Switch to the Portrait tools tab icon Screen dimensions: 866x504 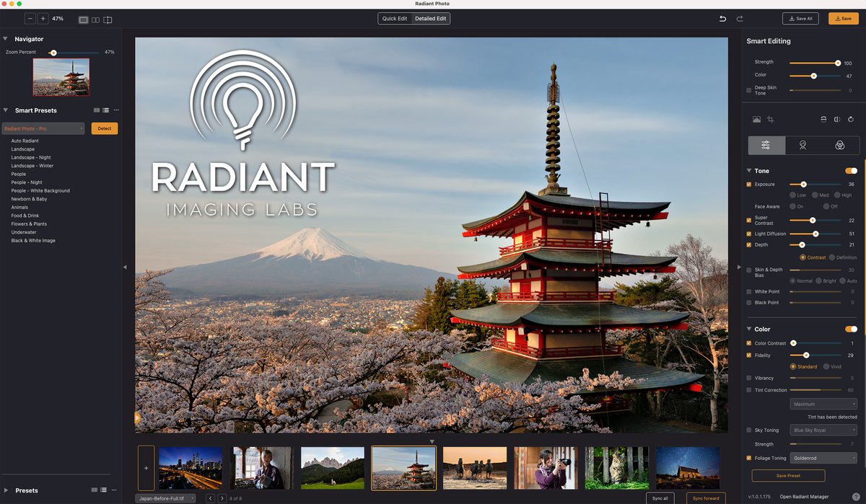802,144
